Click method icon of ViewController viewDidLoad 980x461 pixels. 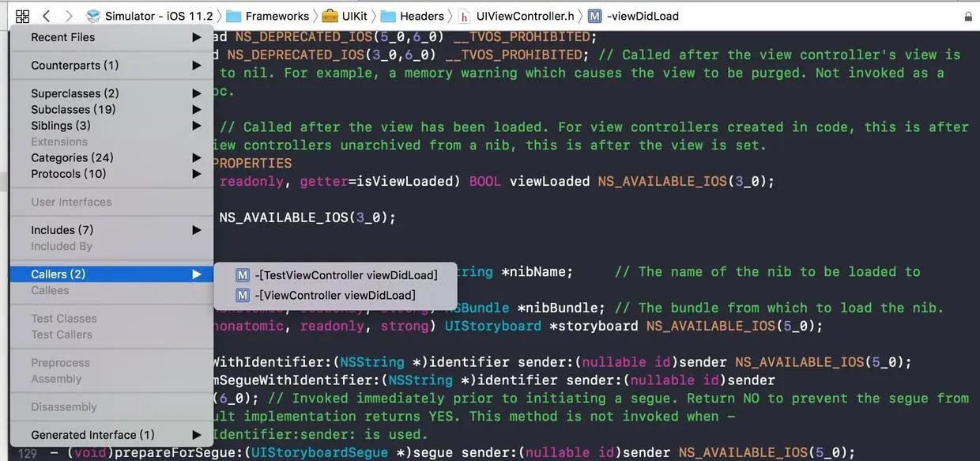(x=243, y=295)
